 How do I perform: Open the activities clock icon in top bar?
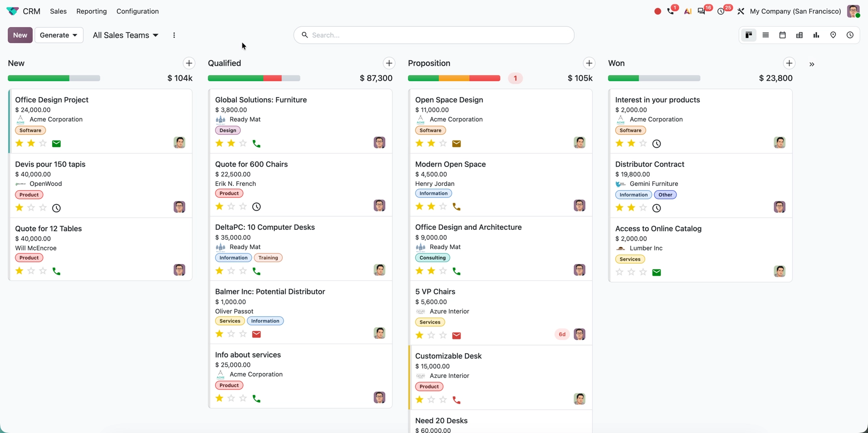(721, 11)
